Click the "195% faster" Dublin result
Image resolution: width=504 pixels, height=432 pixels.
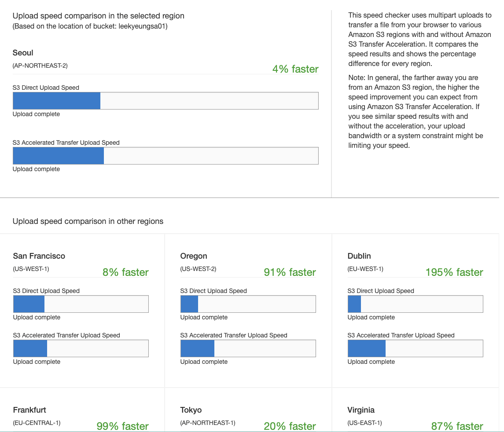tap(454, 272)
